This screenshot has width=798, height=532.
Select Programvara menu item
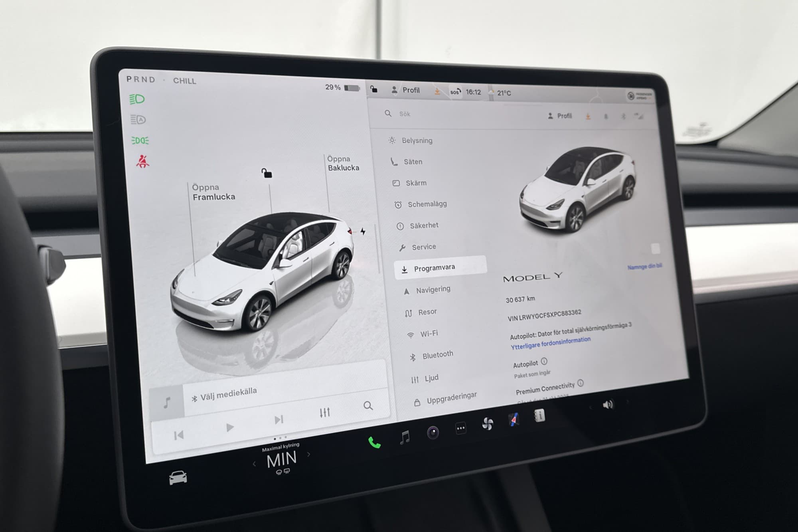pos(440,267)
